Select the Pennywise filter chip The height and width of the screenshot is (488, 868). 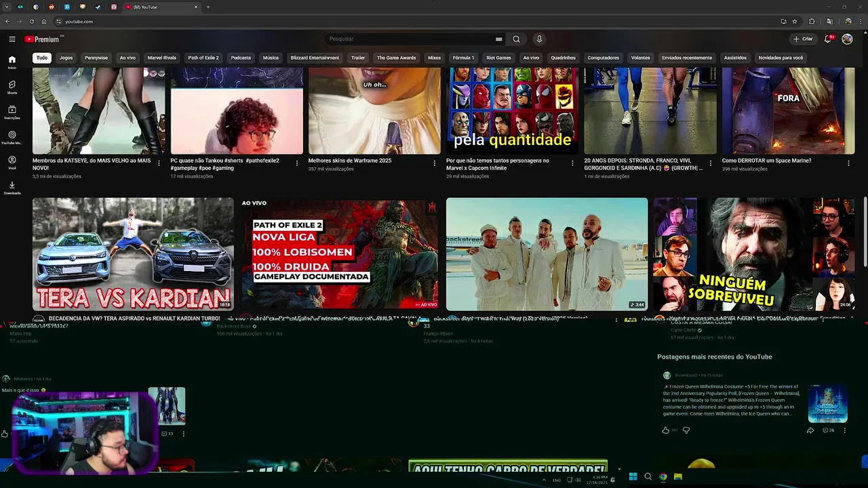[x=96, y=58]
